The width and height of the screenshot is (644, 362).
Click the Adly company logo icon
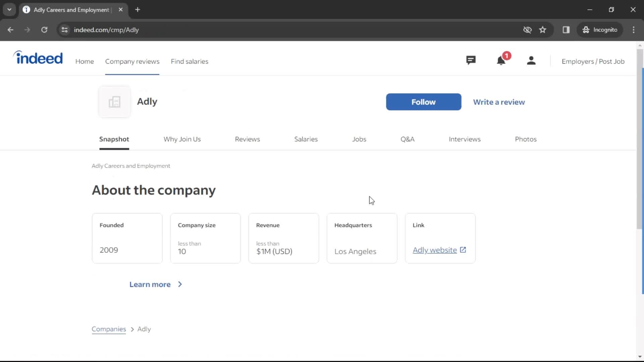114,102
